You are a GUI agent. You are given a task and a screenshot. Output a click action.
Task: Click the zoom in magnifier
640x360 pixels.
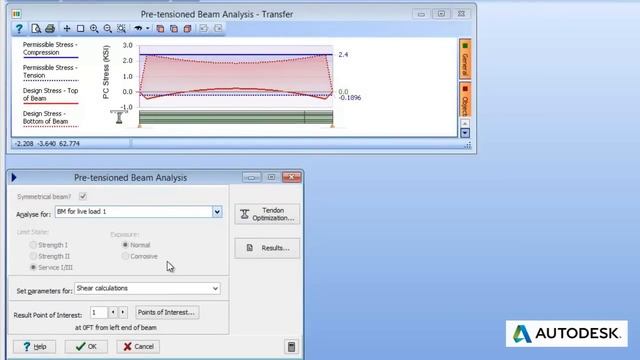pos(94,29)
